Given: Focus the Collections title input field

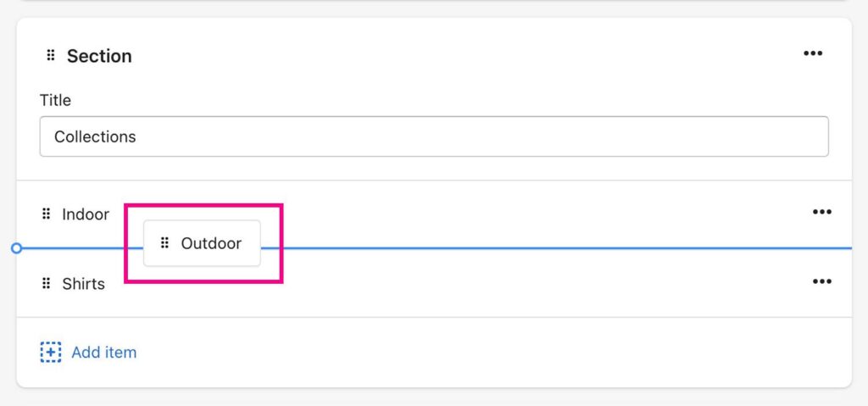Looking at the screenshot, I should [434, 136].
